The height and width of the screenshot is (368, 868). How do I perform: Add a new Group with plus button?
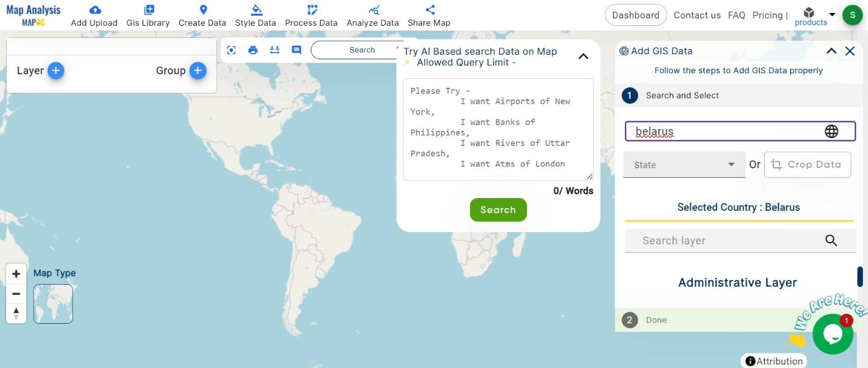pos(198,70)
